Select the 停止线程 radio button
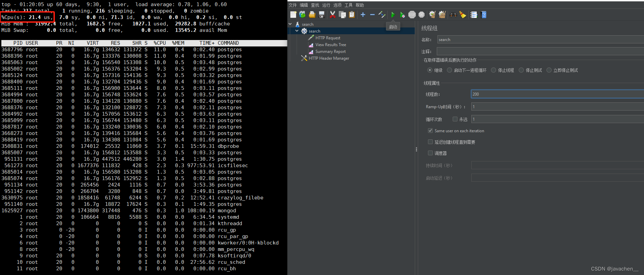Viewport: 644px width, 275px height. pyautogui.click(x=493, y=70)
